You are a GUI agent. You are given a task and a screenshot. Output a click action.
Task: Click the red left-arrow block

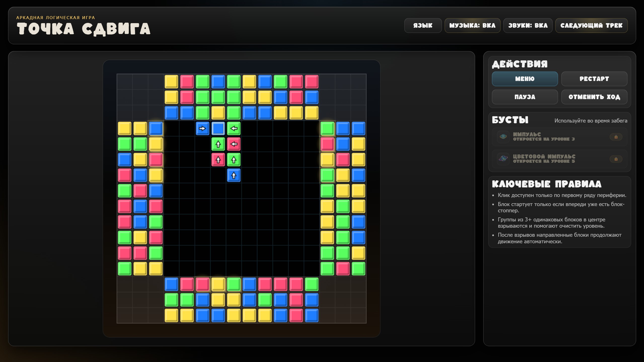pos(234,144)
